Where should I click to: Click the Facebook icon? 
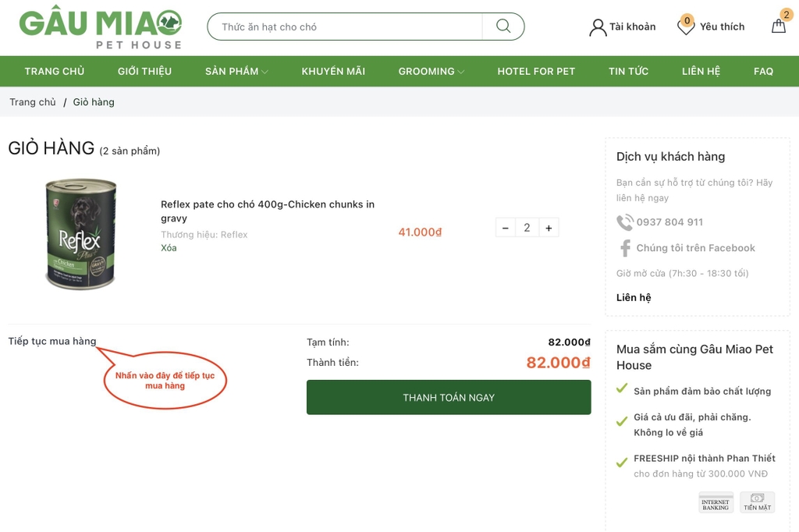(625, 248)
